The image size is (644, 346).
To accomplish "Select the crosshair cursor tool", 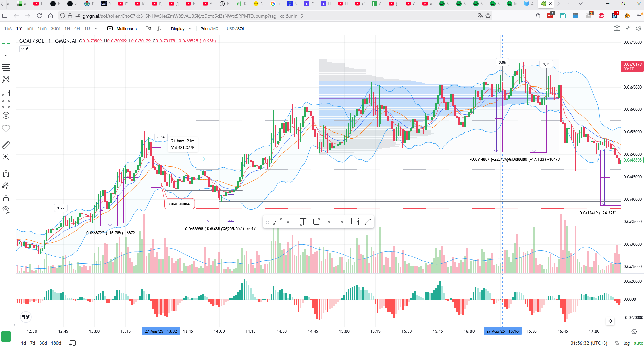I will 6,43.
